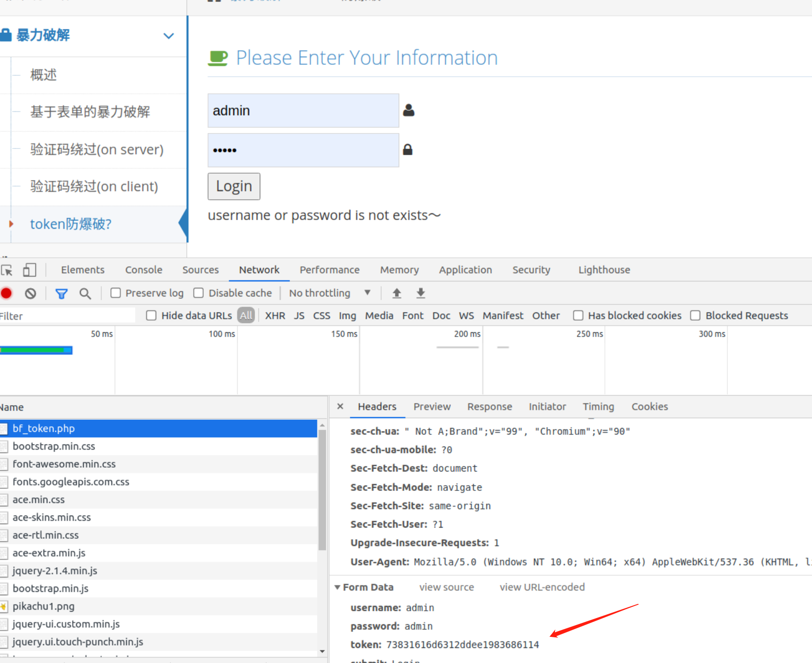812x663 pixels.
Task: Select fonts.googleapis.com.css request row
Action: [159, 482]
